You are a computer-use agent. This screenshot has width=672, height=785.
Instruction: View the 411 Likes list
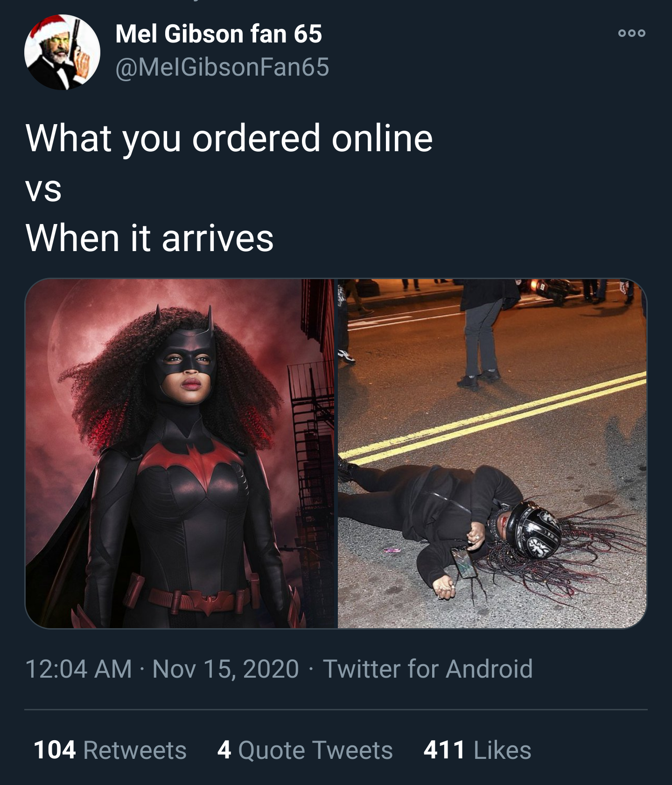[x=477, y=750]
